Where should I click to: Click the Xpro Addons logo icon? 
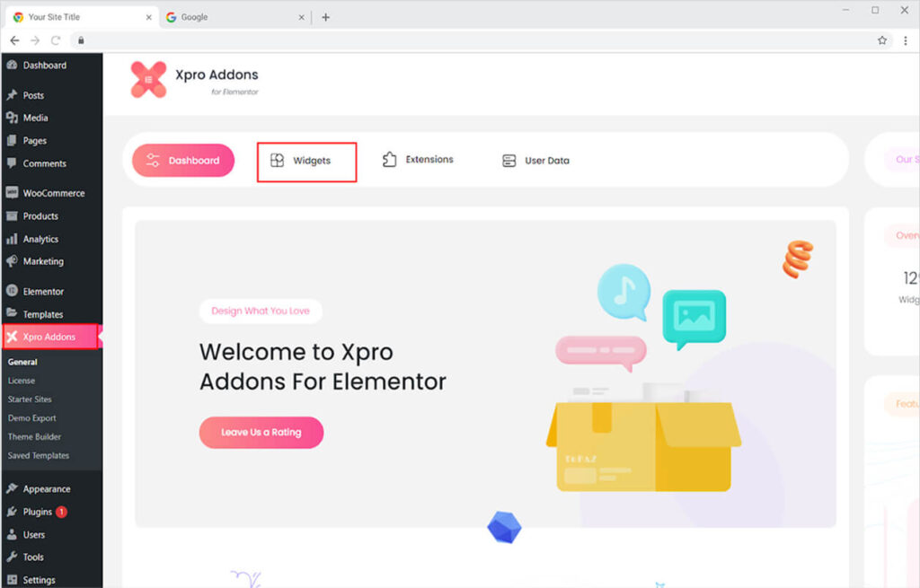coord(148,80)
